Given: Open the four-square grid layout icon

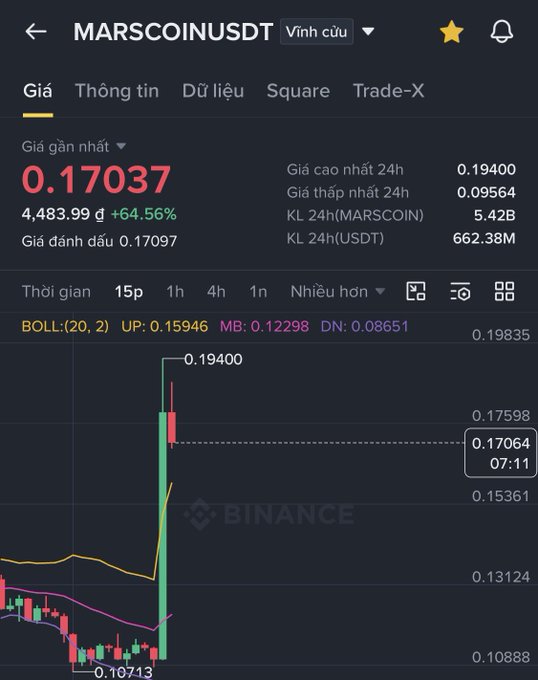Looking at the screenshot, I should pyautogui.click(x=505, y=291).
